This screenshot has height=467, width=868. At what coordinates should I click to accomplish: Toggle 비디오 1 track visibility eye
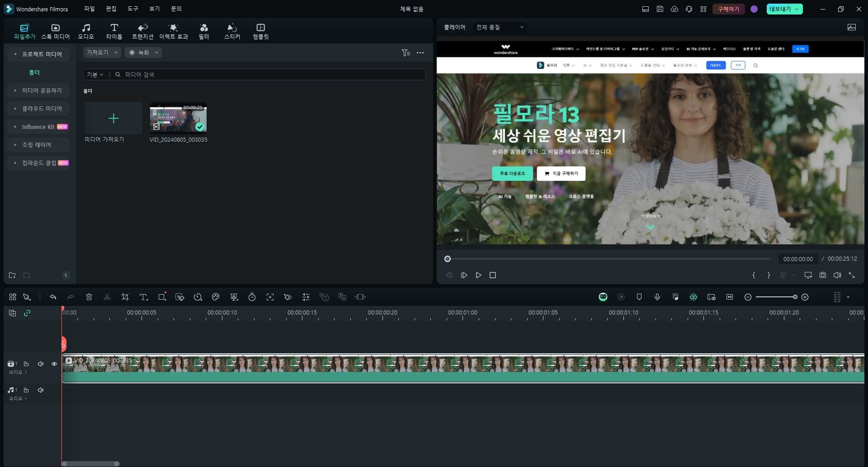(x=54, y=364)
